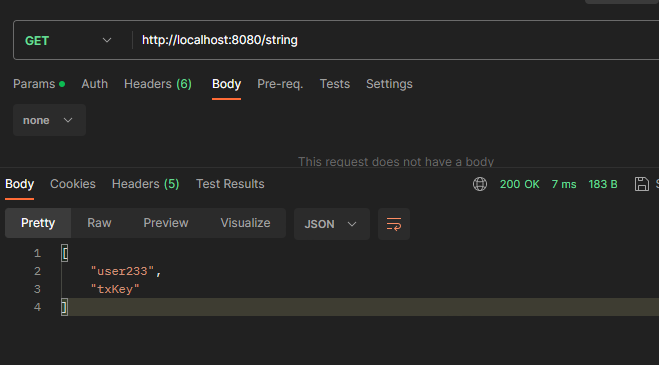659x365 pixels.
Task: Open the GET method dropdown
Action: pyautogui.click(x=69, y=40)
